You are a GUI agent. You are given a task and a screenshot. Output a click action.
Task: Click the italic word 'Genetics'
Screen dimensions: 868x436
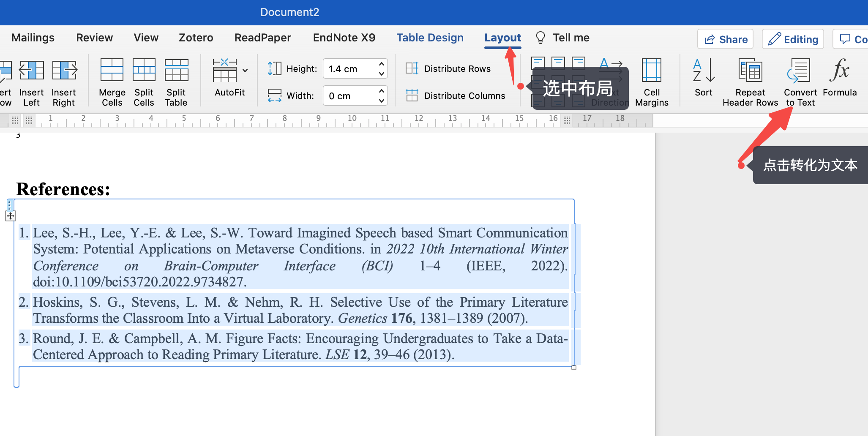(x=363, y=318)
